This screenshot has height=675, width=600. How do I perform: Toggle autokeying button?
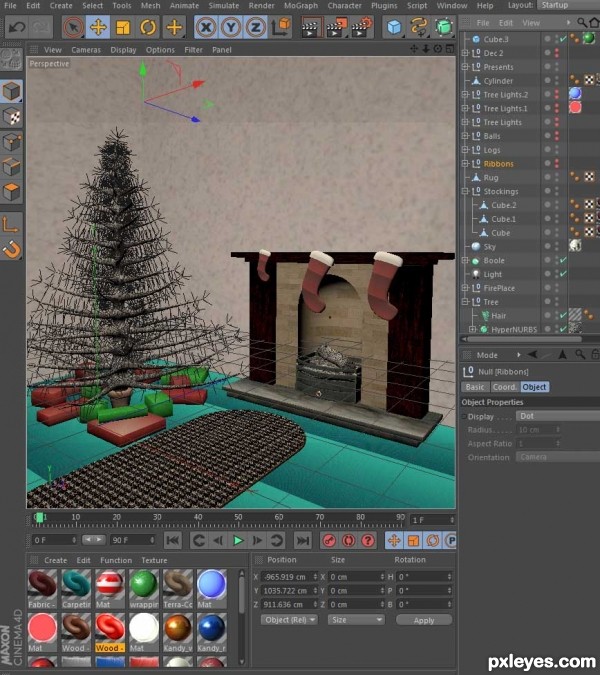(x=349, y=540)
